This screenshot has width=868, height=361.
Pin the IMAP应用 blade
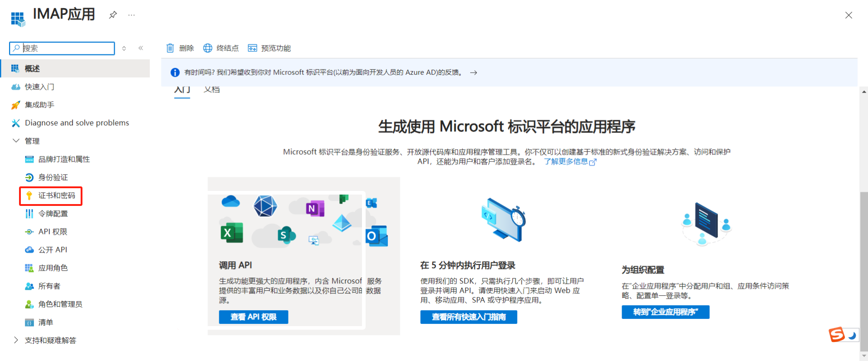113,15
